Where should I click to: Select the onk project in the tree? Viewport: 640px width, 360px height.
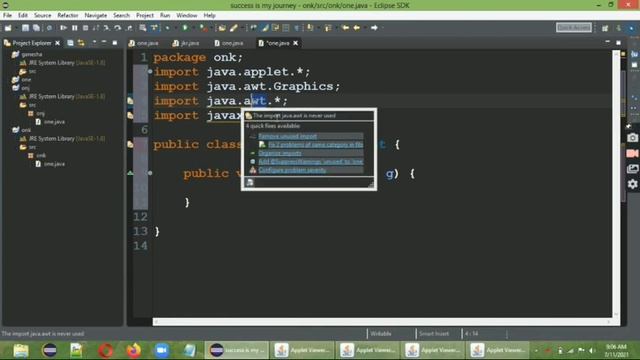[x=26, y=130]
